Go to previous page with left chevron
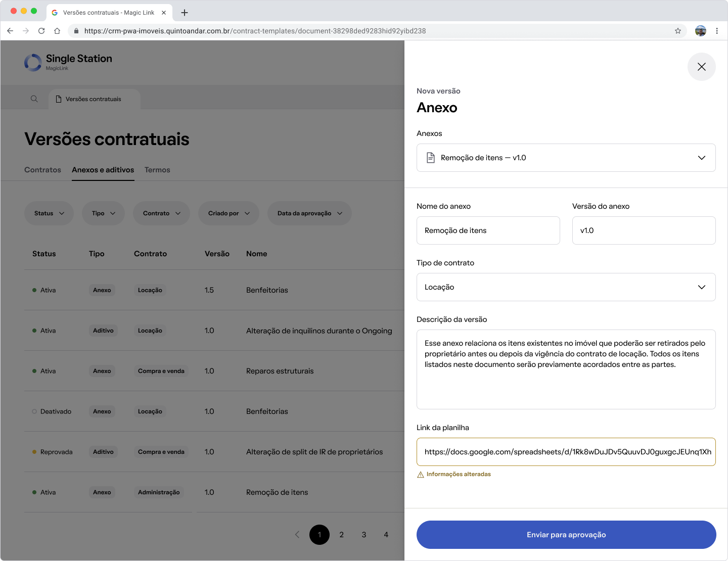728x561 pixels. tap(297, 535)
